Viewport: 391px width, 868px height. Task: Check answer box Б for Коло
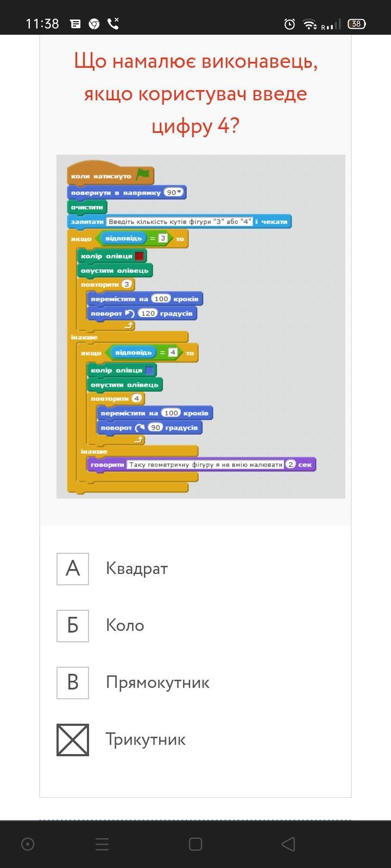click(x=73, y=626)
